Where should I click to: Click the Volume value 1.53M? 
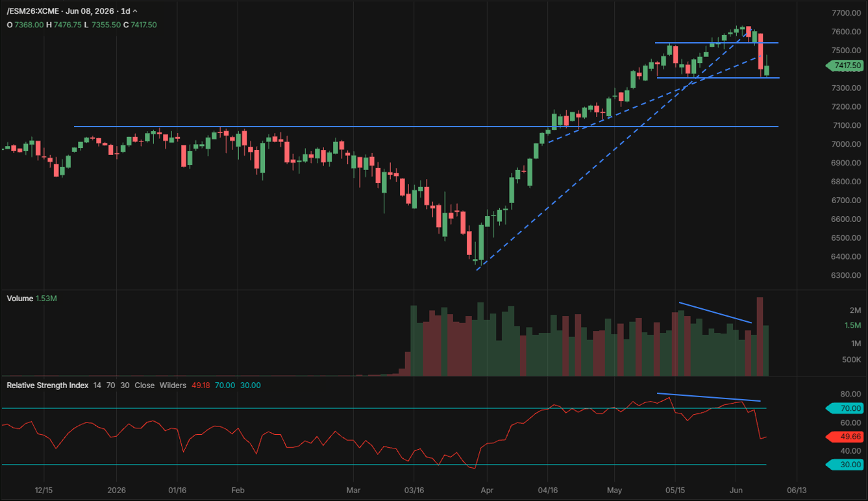(x=47, y=299)
